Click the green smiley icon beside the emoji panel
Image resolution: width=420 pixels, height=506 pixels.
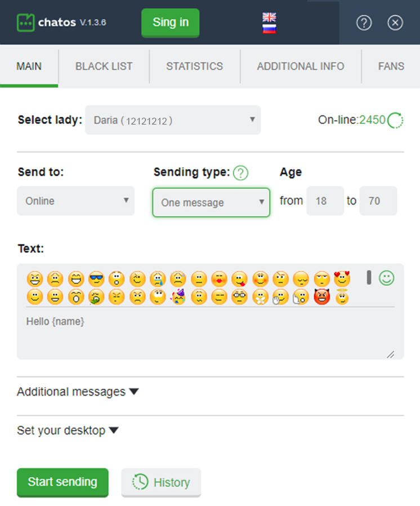pos(386,278)
